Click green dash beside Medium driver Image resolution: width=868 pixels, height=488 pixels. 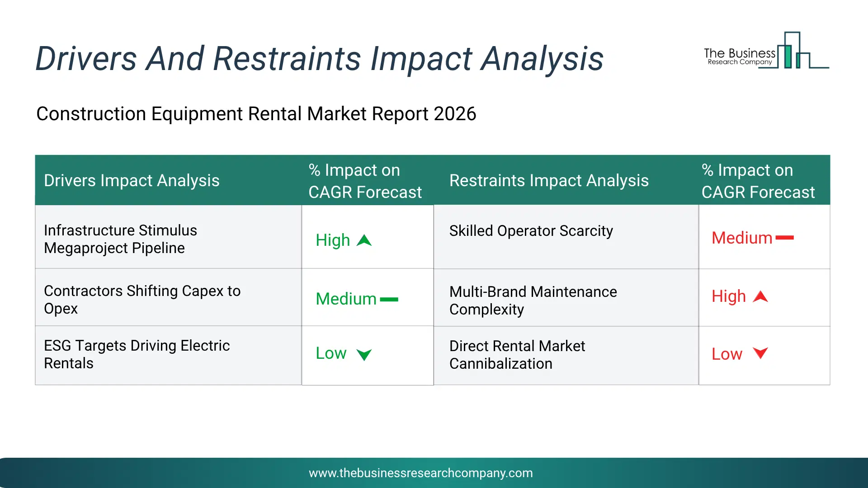(389, 299)
